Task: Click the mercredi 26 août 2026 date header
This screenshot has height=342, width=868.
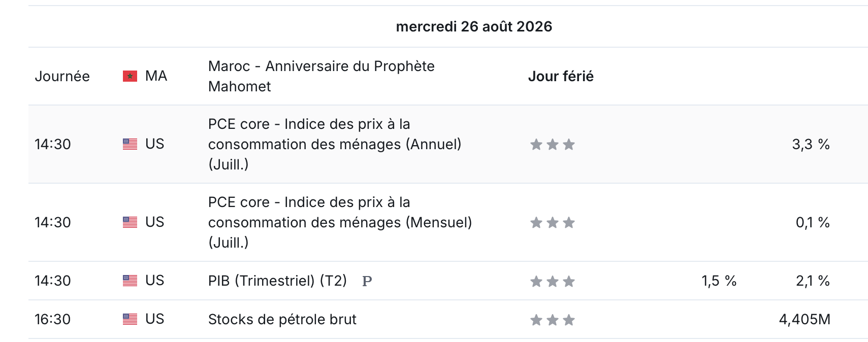Action: pos(474,26)
